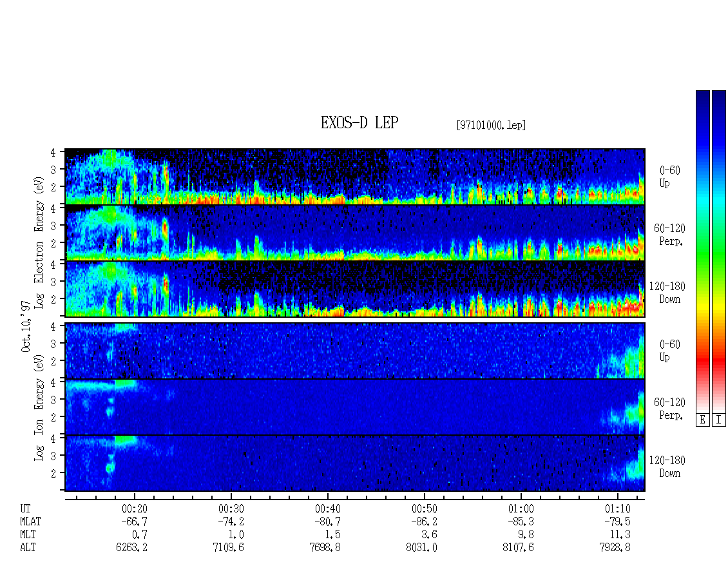
Task: Click the boxed E label under the color bar
Action: click(x=702, y=420)
